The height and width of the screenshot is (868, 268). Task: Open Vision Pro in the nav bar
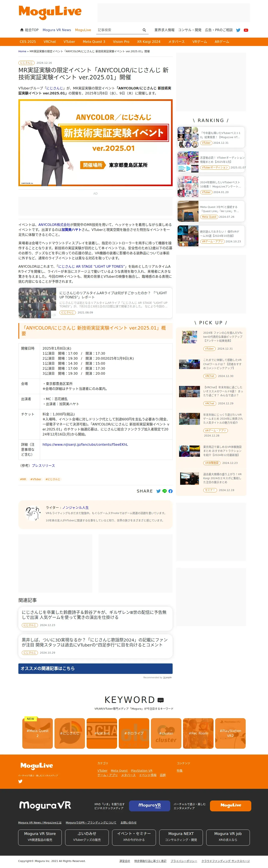tap(121, 42)
